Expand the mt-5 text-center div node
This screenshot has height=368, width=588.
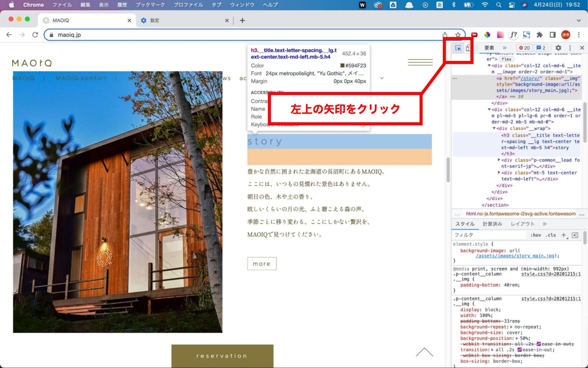click(499, 172)
